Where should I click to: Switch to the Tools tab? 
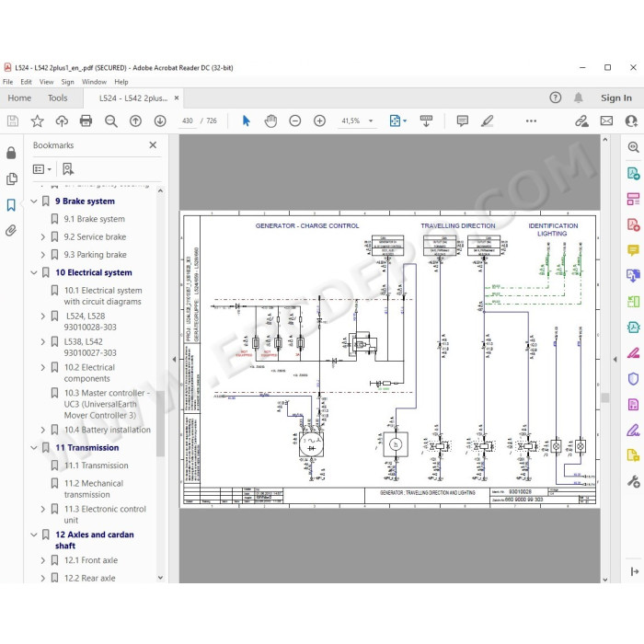pos(57,98)
